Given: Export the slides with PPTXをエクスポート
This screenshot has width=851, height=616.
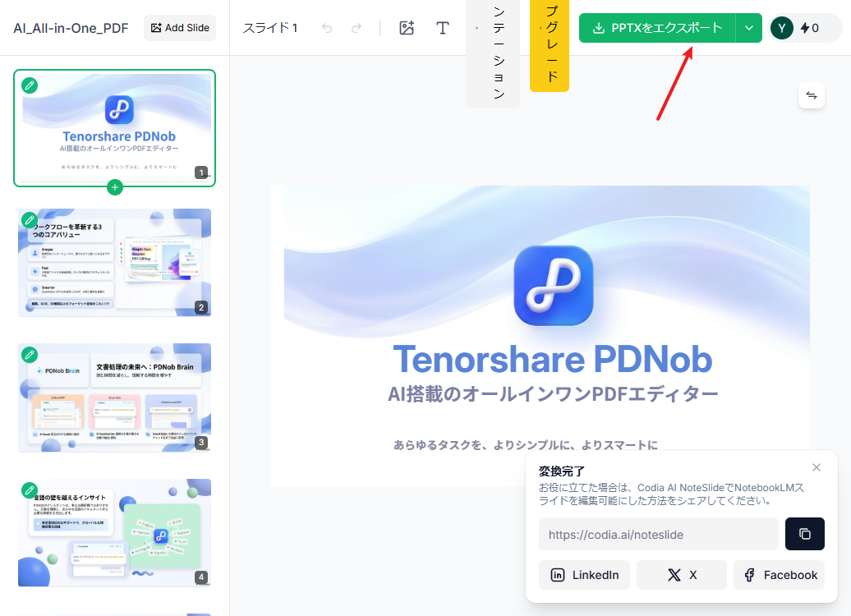Looking at the screenshot, I should (657, 28).
